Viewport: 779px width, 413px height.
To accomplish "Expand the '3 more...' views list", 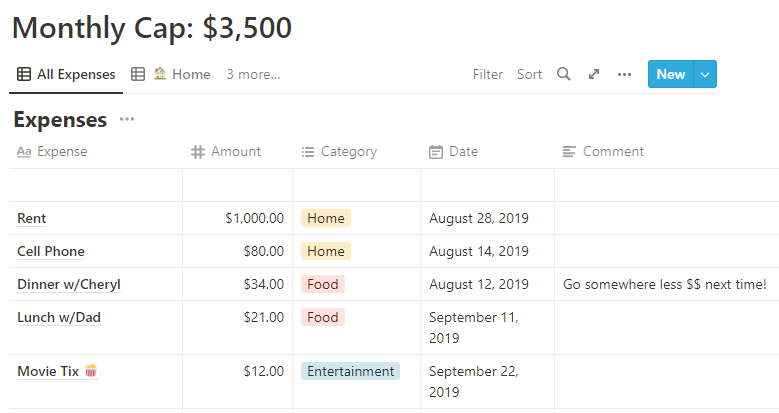I will 253,74.
